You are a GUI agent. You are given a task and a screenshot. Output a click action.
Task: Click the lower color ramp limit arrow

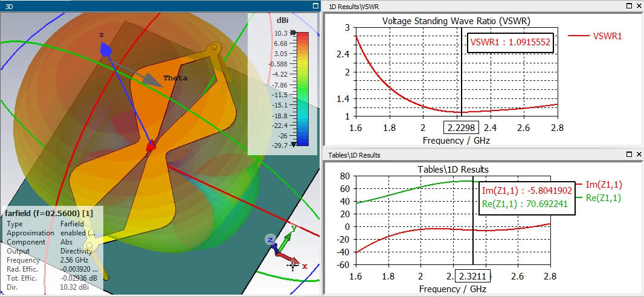pyautogui.click(x=293, y=144)
